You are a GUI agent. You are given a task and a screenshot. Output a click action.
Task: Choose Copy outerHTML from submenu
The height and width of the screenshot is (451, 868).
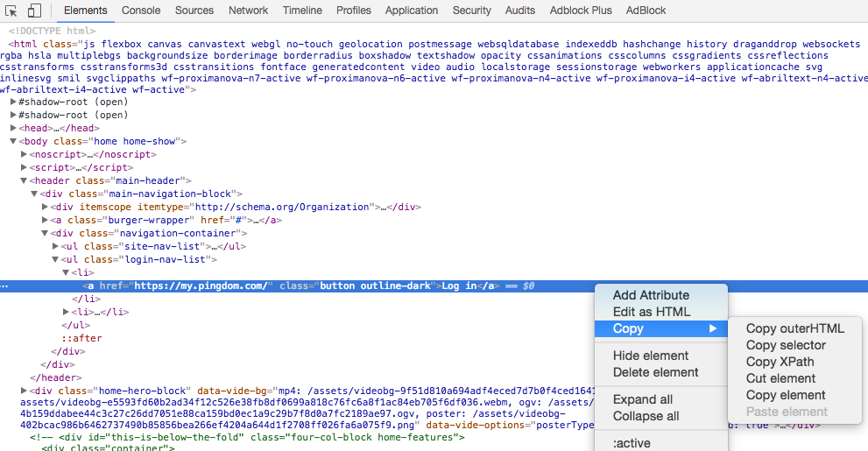[794, 328]
